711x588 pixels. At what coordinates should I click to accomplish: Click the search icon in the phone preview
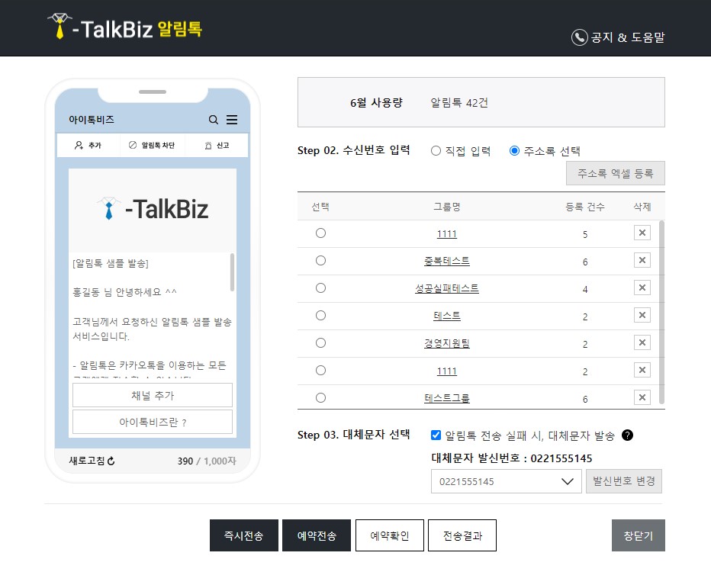pyautogui.click(x=214, y=120)
